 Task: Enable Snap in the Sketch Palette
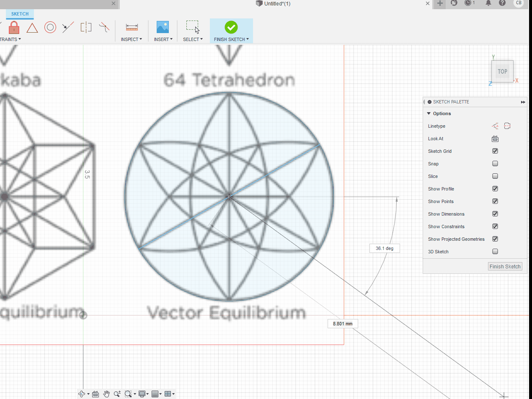pos(495,163)
